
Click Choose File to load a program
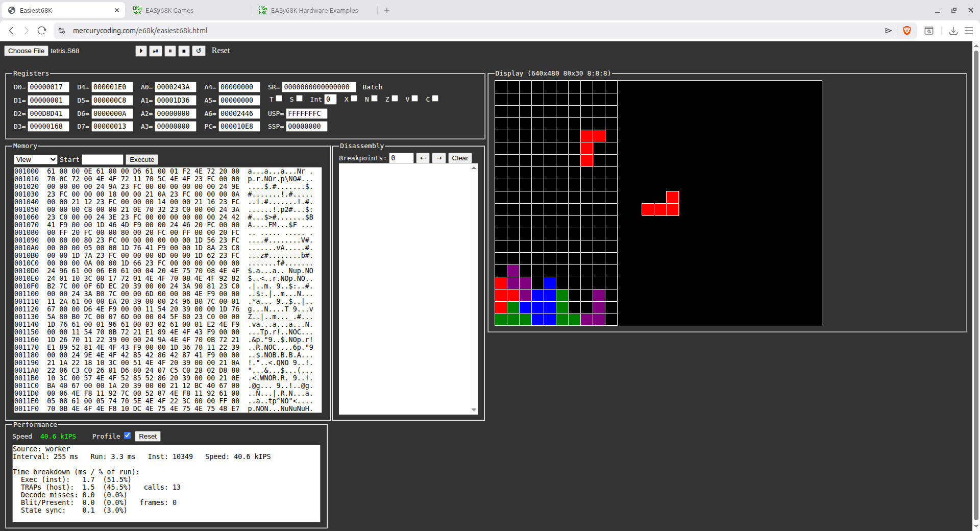click(x=26, y=51)
